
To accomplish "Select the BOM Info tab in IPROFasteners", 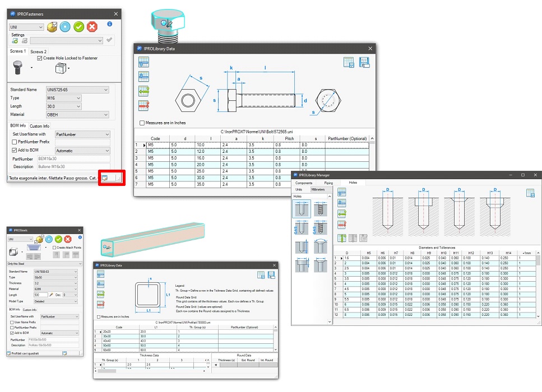I will point(18,125).
